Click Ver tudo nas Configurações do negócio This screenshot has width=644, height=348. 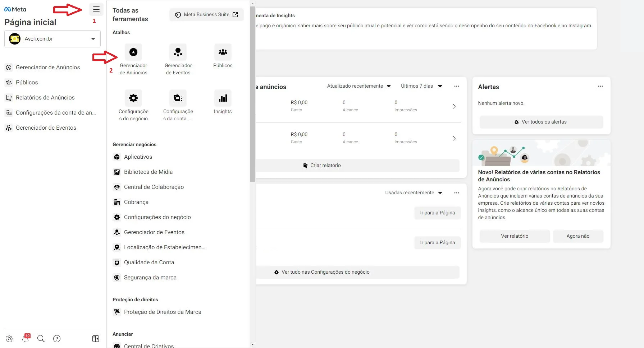pyautogui.click(x=358, y=272)
